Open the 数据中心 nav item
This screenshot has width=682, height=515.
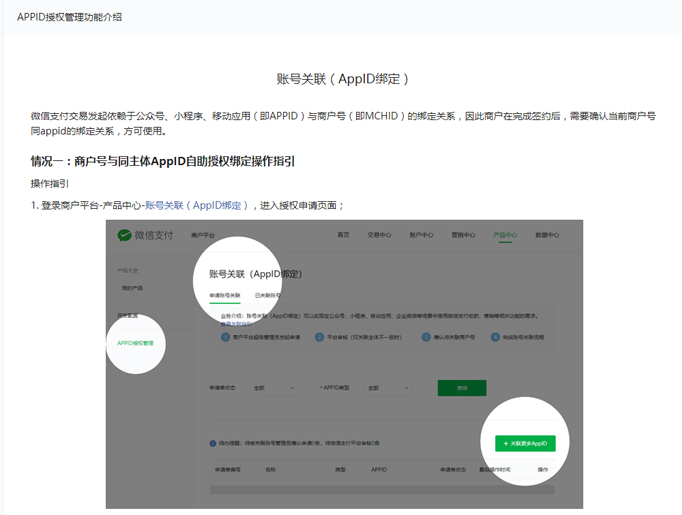(x=547, y=235)
